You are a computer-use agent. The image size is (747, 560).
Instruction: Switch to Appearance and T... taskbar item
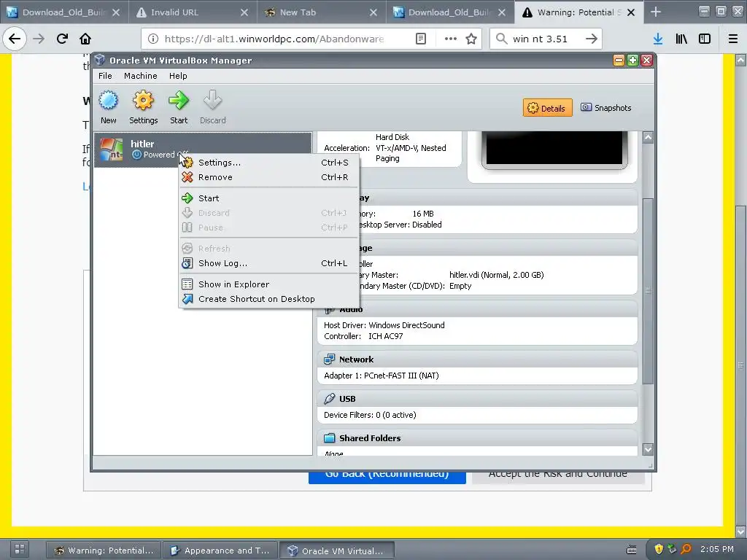220,550
